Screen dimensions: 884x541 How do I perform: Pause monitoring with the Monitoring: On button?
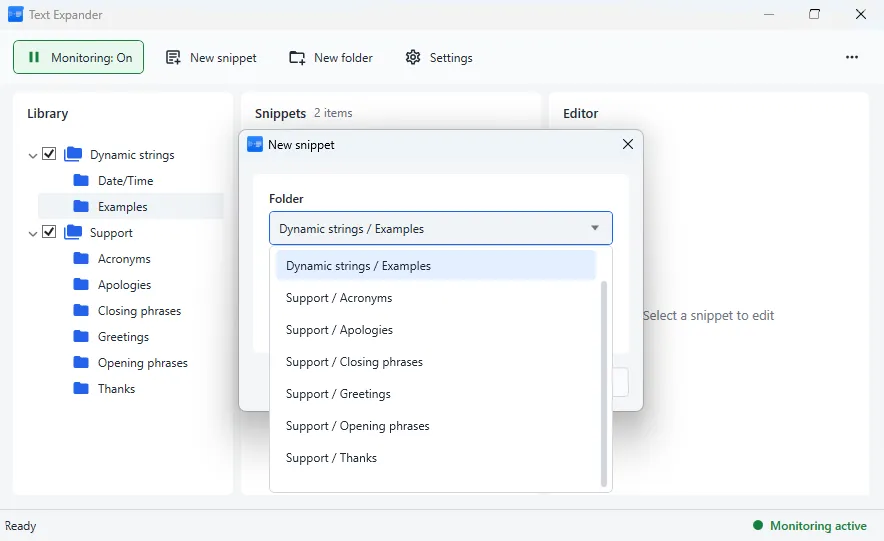click(78, 57)
